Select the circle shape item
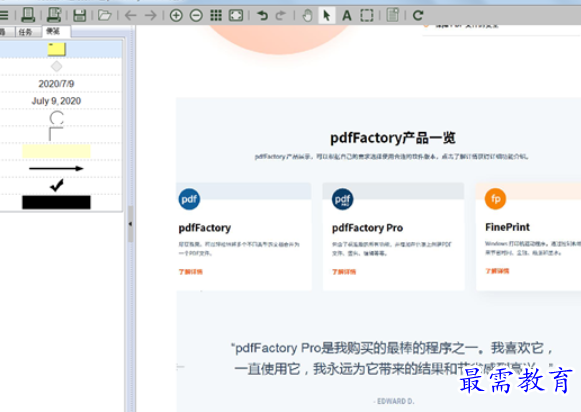The height and width of the screenshot is (412, 581). click(x=56, y=118)
